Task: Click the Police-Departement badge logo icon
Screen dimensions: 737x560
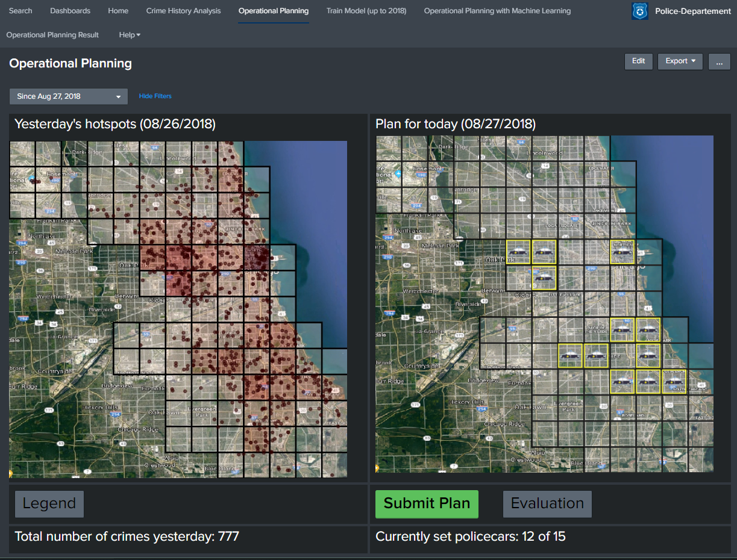Action: point(639,11)
